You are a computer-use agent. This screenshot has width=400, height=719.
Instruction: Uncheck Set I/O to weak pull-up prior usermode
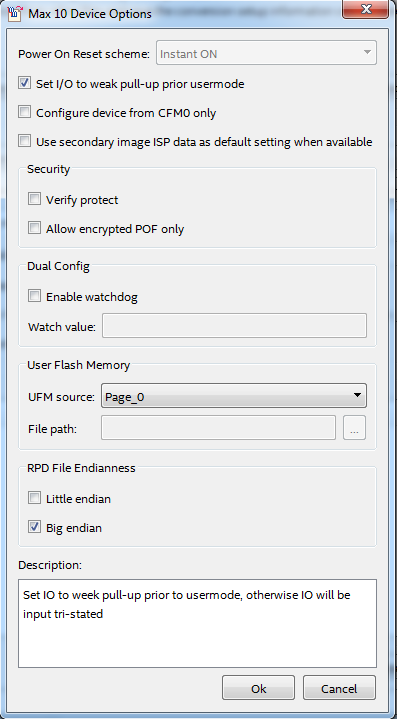[24, 83]
